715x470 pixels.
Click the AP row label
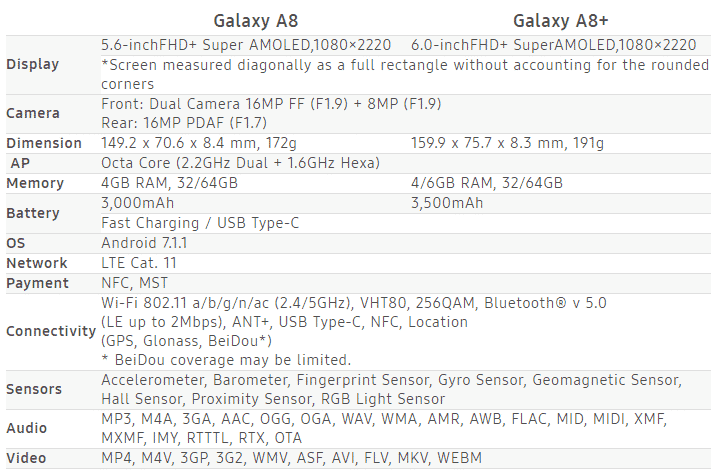click(x=20, y=163)
